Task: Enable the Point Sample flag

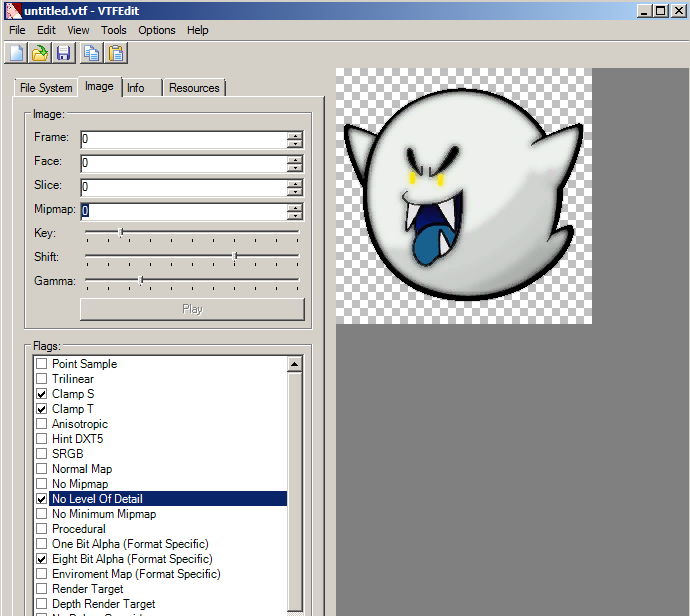Action: pos(41,363)
